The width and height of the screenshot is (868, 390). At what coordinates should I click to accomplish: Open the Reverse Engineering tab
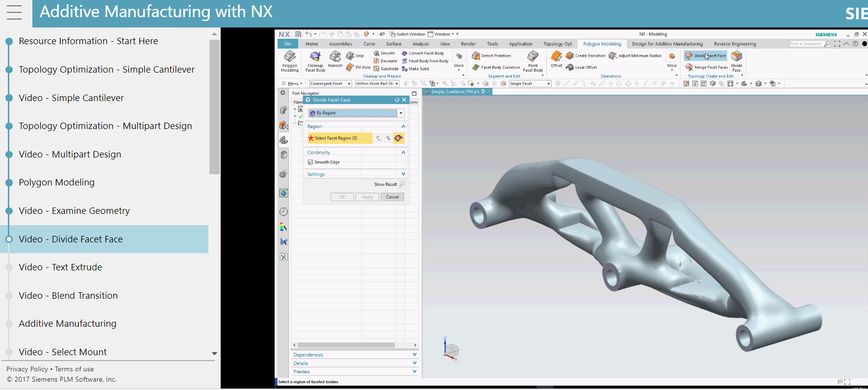pos(735,44)
